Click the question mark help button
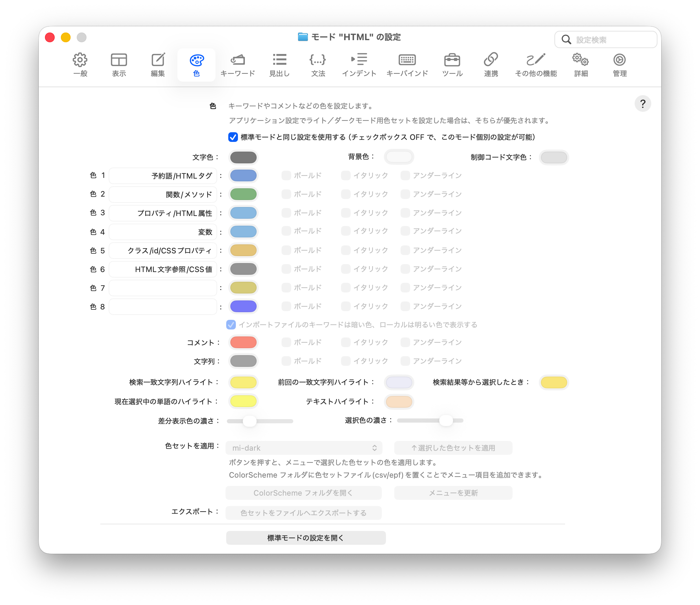 643,104
